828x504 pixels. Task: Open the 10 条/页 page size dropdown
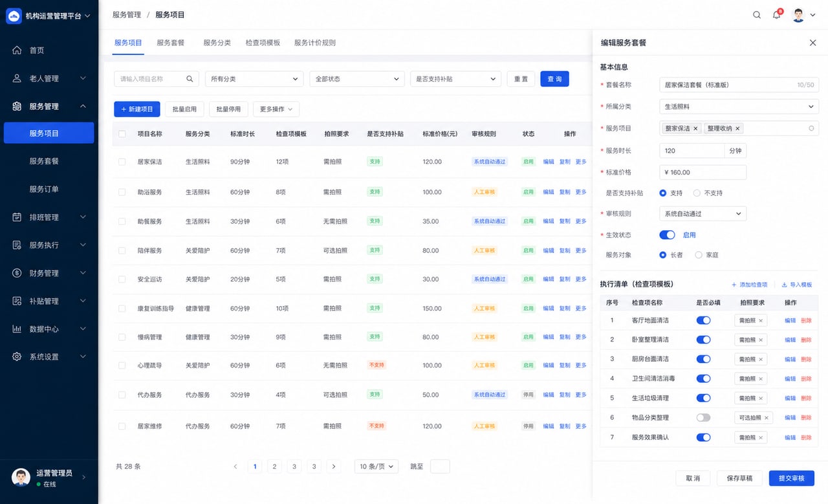pyautogui.click(x=376, y=466)
